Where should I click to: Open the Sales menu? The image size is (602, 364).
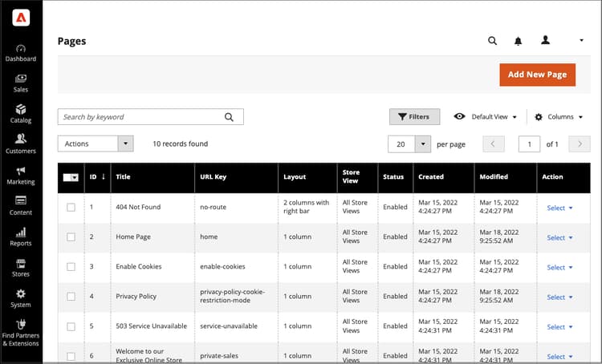click(21, 83)
